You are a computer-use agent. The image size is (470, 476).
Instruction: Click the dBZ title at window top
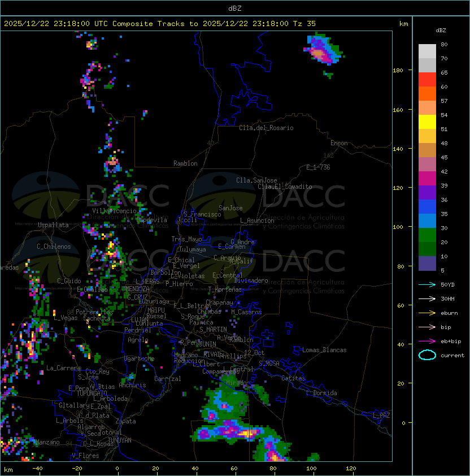(x=235, y=8)
